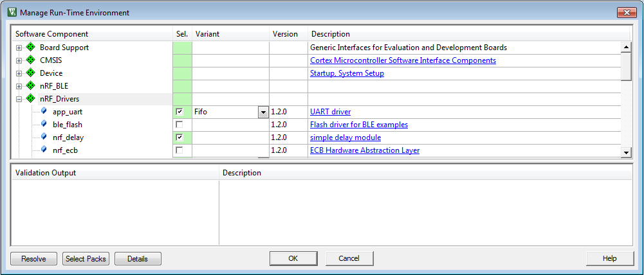644x275 pixels.
Task: Click the Software Component column header
Action: click(x=92, y=34)
